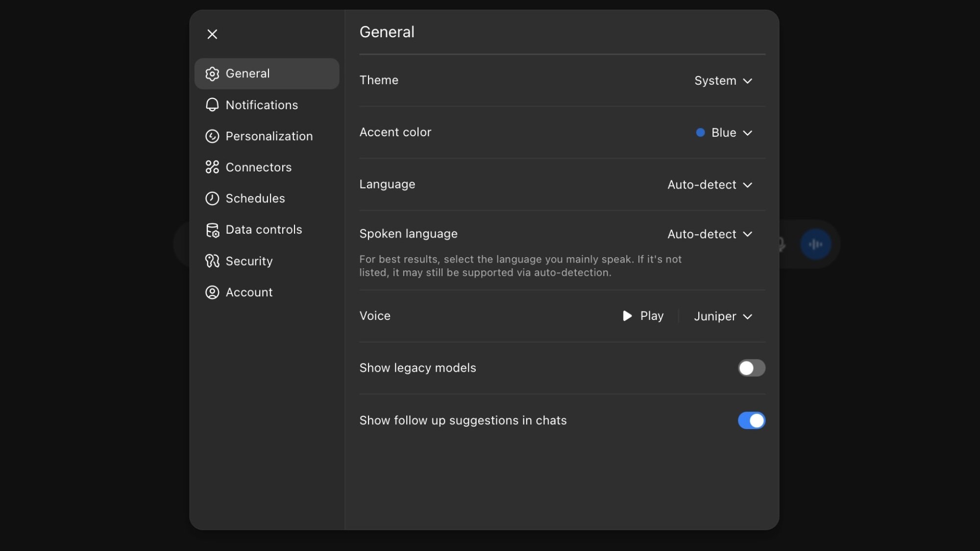Click the Connectors four-circle icon
Viewport: 980px width, 551px height.
click(x=212, y=167)
